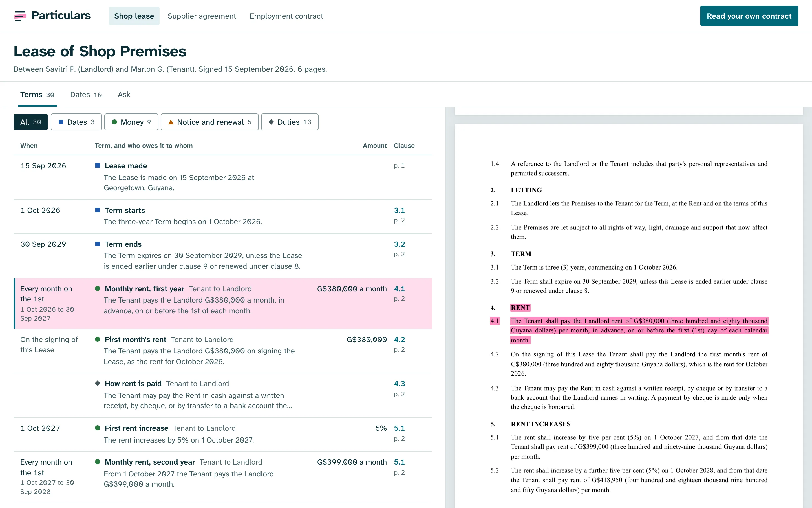Image resolution: width=812 pixels, height=508 pixels.
Task: Open the Shop lease tab
Action: pos(134,16)
